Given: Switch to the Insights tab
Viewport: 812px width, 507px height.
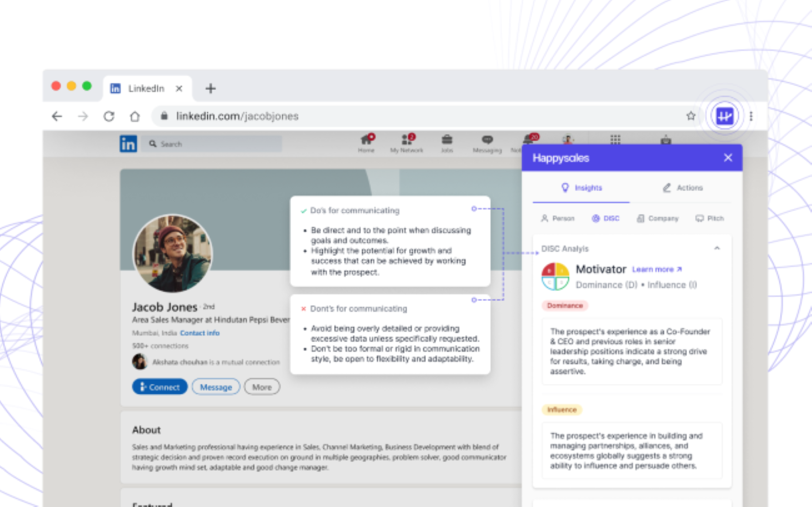Looking at the screenshot, I should click(581, 188).
